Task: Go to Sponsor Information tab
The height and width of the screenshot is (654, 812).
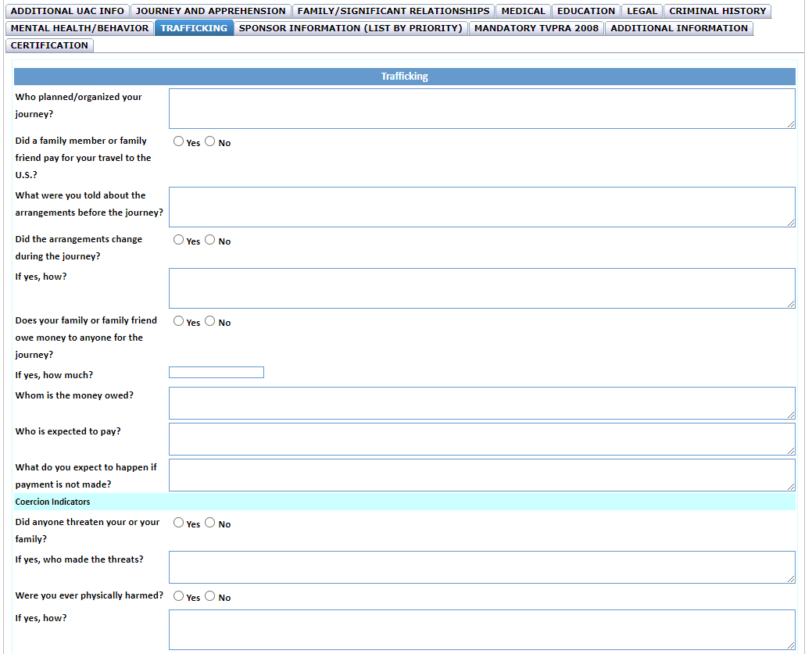Action: pos(350,28)
